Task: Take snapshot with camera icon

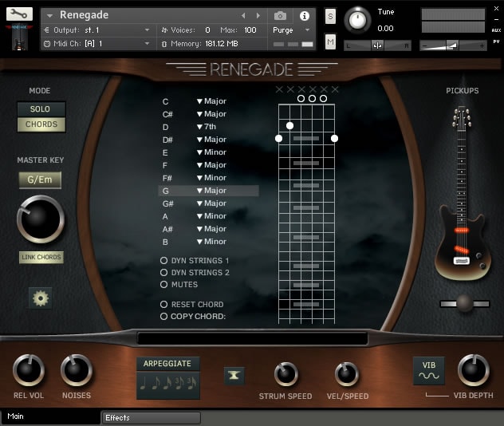Action: (x=280, y=15)
